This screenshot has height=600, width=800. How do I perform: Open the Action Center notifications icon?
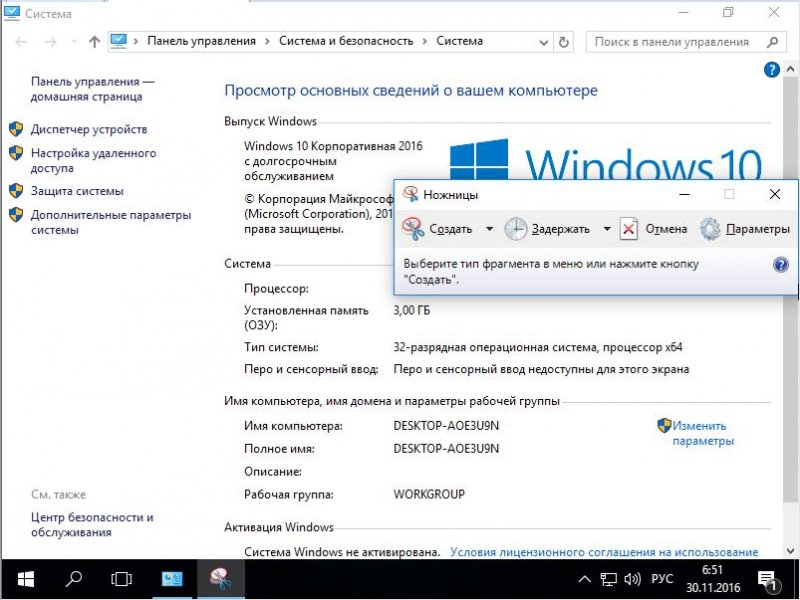pyautogui.click(x=767, y=580)
